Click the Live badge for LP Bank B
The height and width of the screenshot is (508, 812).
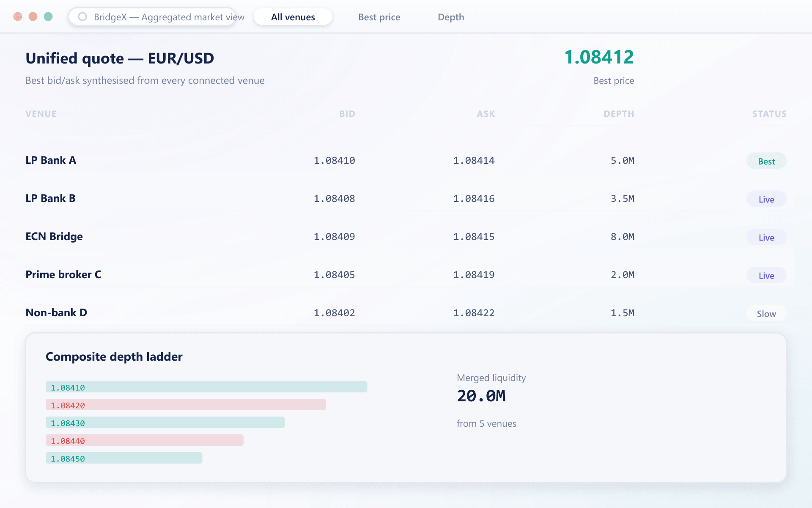tap(766, 199)
